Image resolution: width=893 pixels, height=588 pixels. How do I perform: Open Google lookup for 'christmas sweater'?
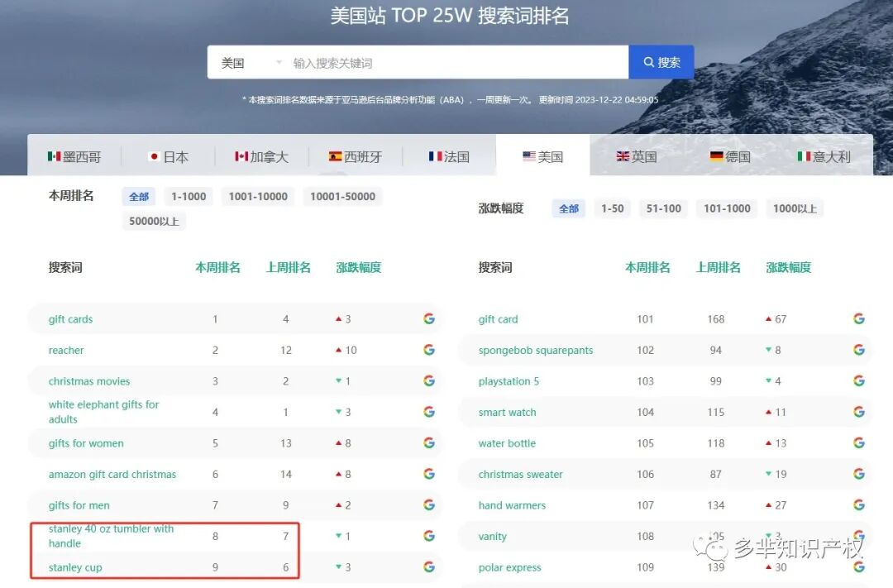point(858,474)
